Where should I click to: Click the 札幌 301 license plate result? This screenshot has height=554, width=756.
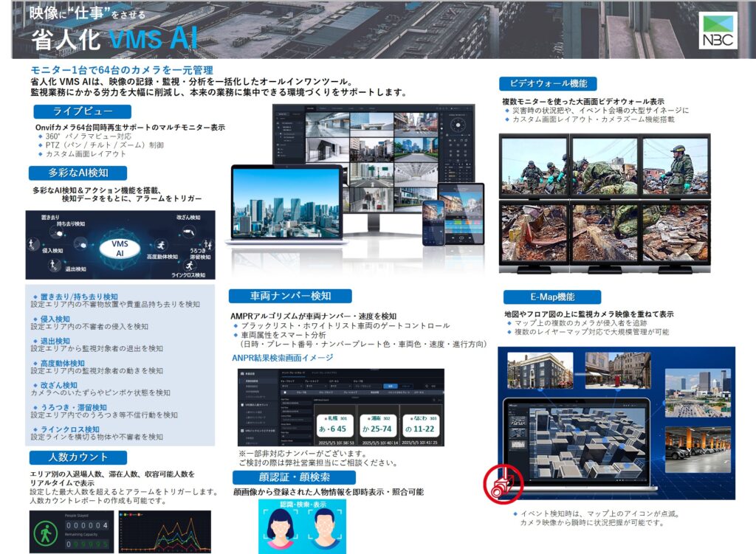point(336,426)
